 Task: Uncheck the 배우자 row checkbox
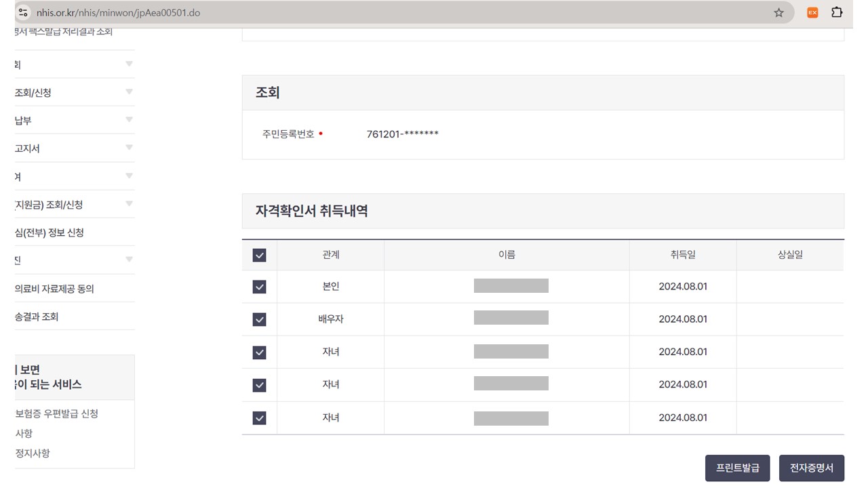tap(259, 319)
